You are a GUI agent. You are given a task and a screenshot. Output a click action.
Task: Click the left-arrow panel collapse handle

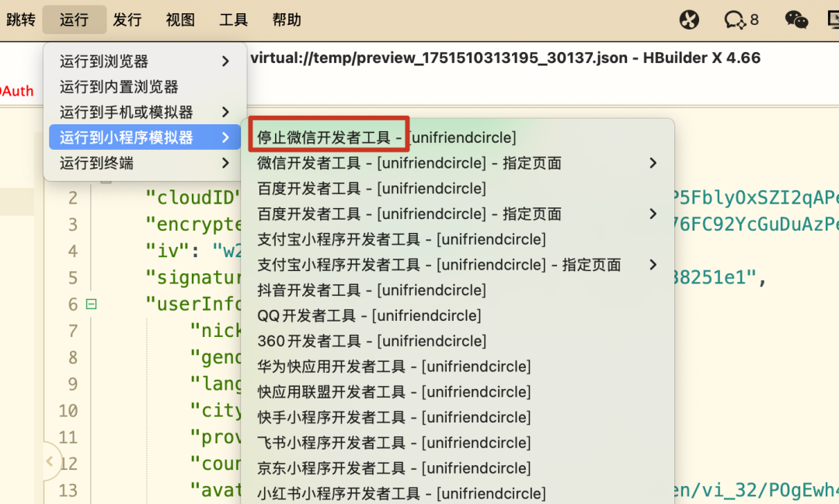(x=50, y=461)
